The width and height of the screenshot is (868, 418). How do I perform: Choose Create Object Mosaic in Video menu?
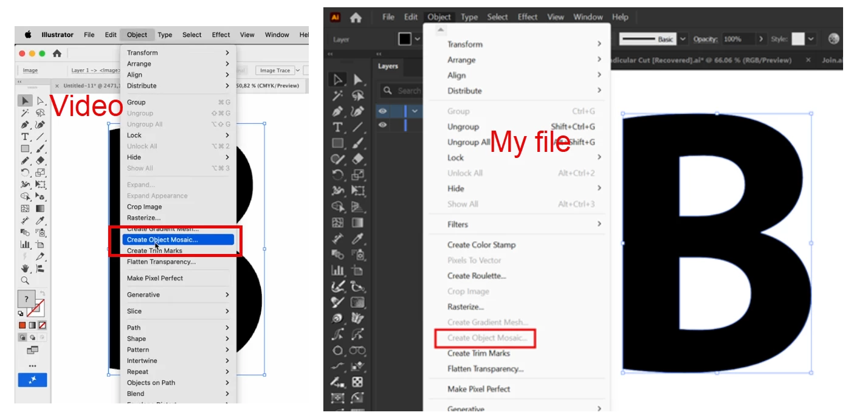(178, 239)
